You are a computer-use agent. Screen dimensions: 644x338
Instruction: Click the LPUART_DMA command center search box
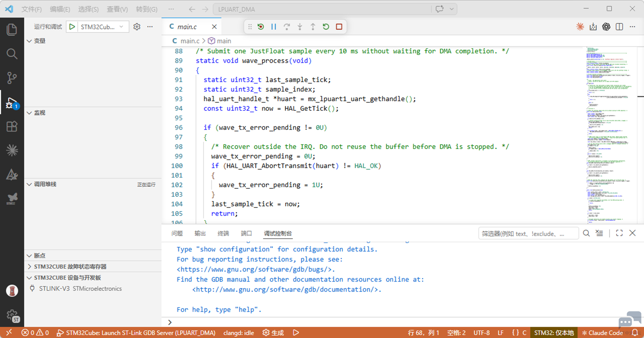[x=322, y=9]
